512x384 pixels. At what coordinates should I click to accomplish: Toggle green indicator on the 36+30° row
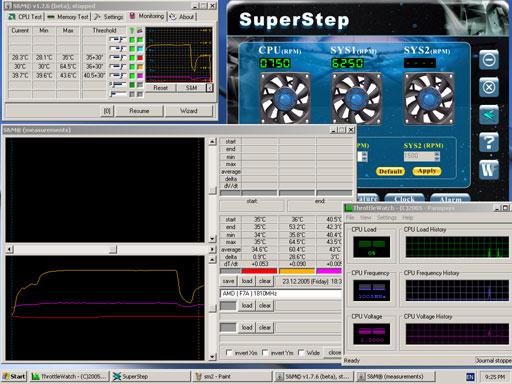(132, 67)
